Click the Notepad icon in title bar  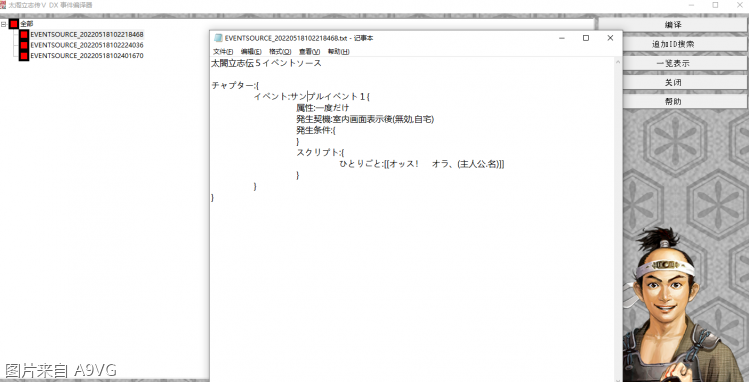[218, 38]
